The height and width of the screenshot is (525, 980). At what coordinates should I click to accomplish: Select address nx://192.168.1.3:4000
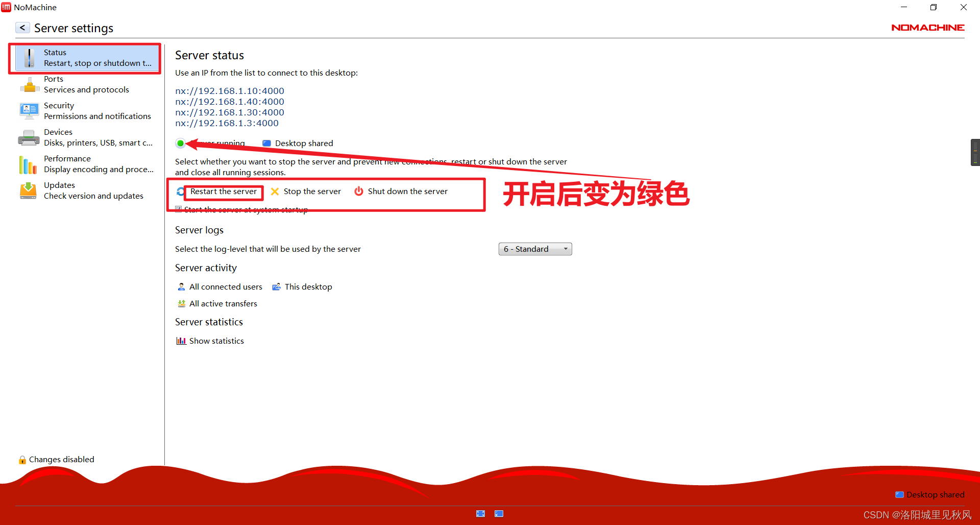[x=227, y=123]
